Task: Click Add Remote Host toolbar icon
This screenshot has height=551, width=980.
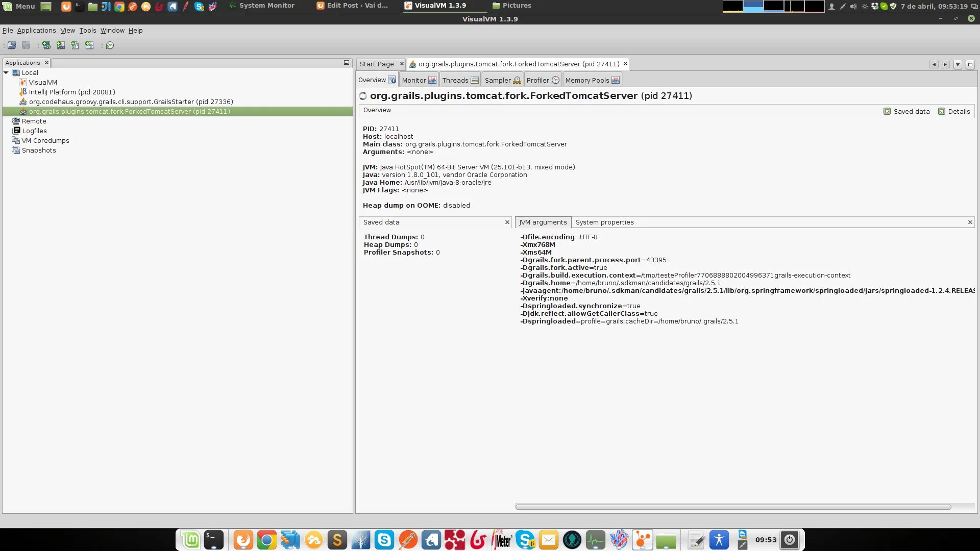Action: (46, 45)
